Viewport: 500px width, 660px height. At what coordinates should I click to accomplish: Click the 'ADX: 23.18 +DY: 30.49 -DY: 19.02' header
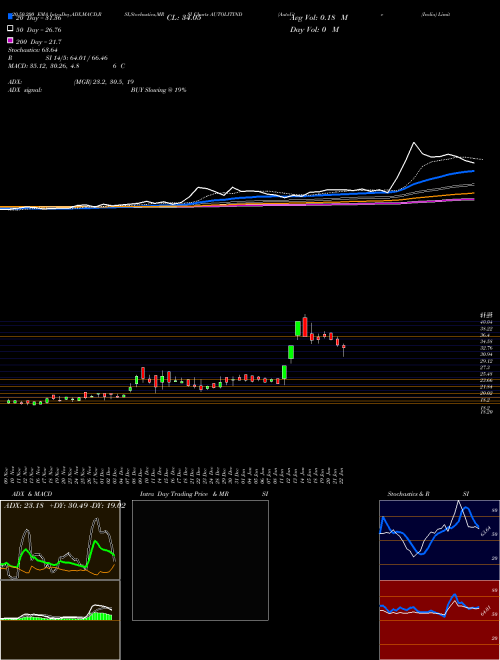pos(65,506)
